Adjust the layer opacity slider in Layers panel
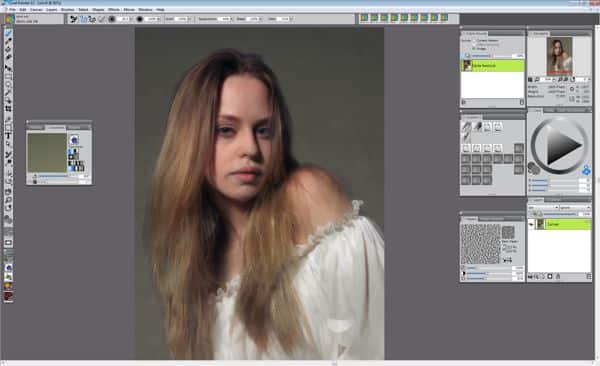Viewport: 600px width, 366px height. pos(559,214)
